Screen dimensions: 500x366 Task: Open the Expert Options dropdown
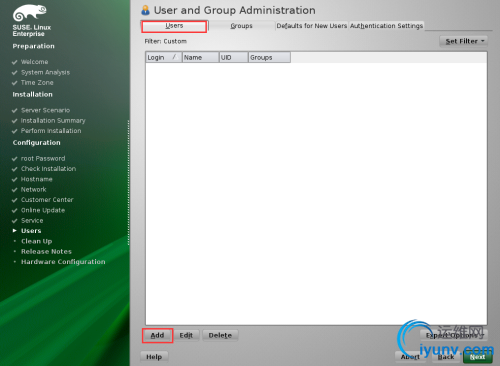(x=454, y=335)
